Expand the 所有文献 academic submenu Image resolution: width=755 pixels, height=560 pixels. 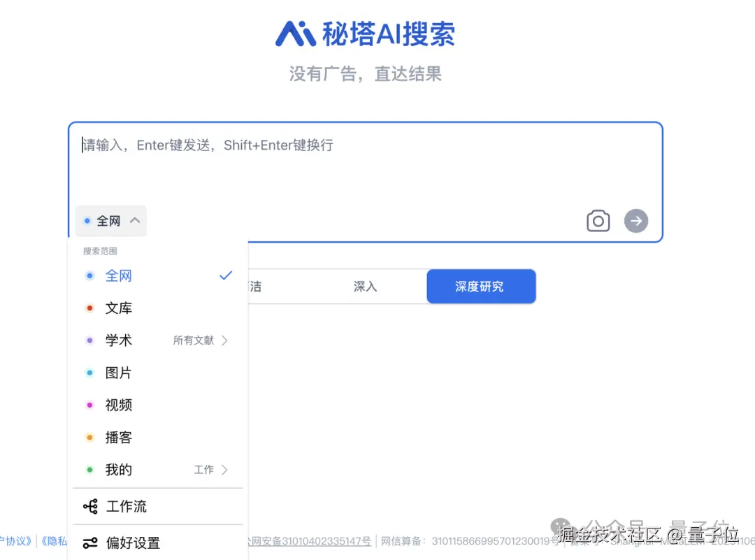pos(201,340)
